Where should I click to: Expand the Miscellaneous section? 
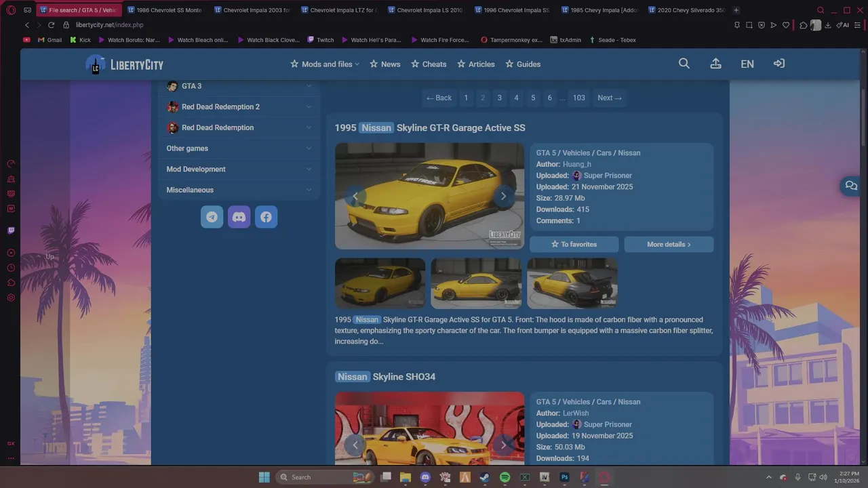click(x=239, y=190)
